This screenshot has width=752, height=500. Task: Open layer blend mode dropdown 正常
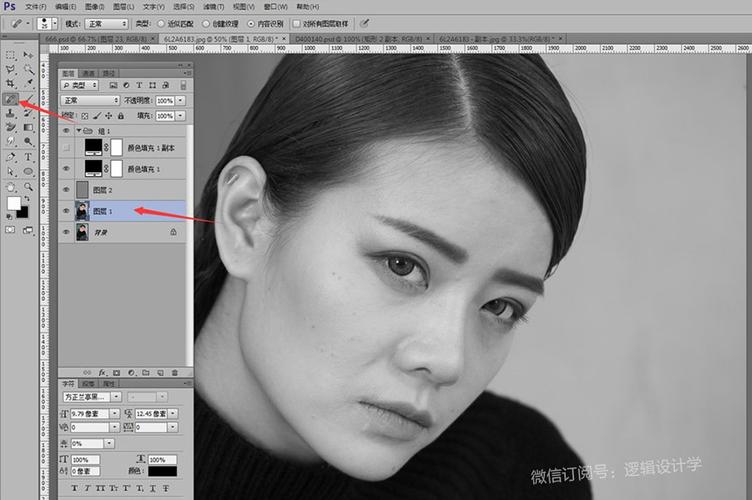point(90,100)
